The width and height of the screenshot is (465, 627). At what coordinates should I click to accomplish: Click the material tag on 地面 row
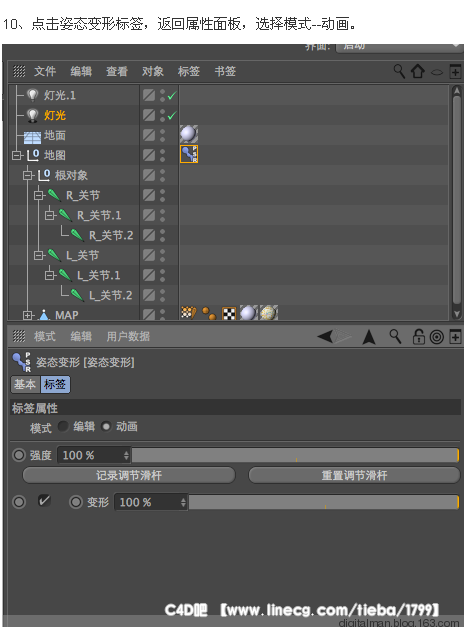pos(189,134)
